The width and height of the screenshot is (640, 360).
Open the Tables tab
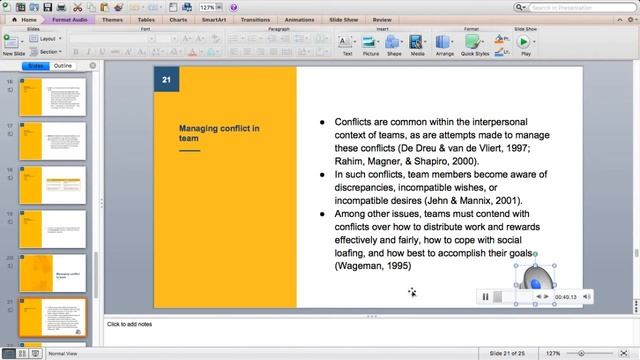[146, 20]
